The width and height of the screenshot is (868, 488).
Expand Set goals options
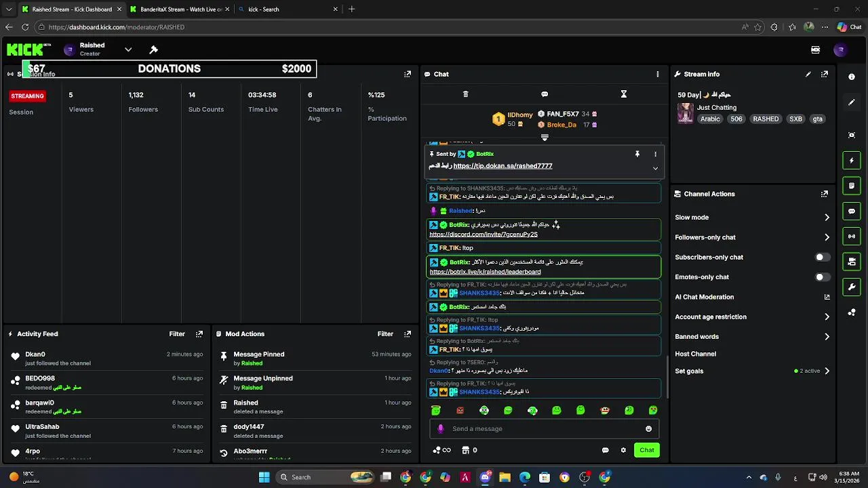(827, 371)
